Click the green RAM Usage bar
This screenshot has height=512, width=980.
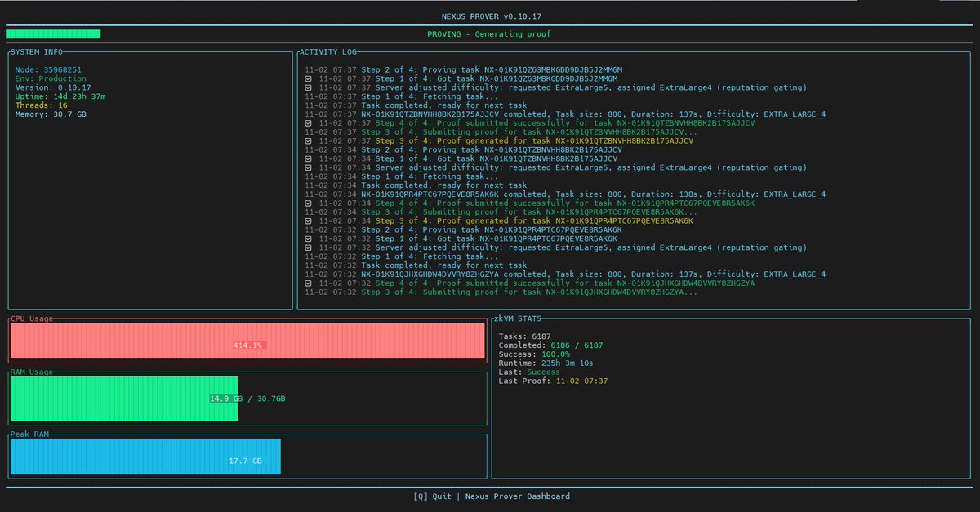pyautogui.click(x=124, y=398)
